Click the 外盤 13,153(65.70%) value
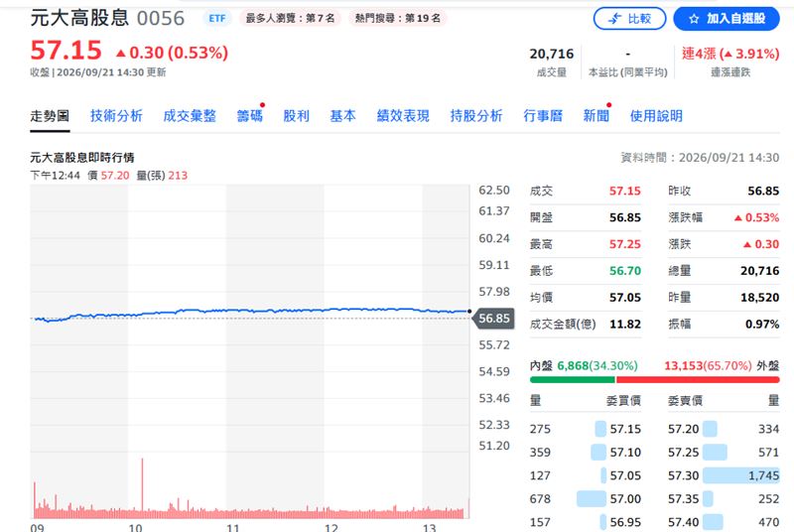Viewport: 794px width, 532px height. [708, 365]
